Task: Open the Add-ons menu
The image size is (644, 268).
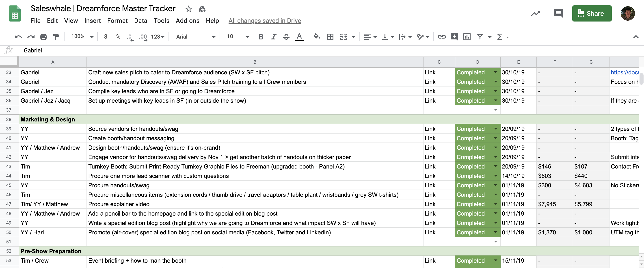Action: click(x=188, y=21)
